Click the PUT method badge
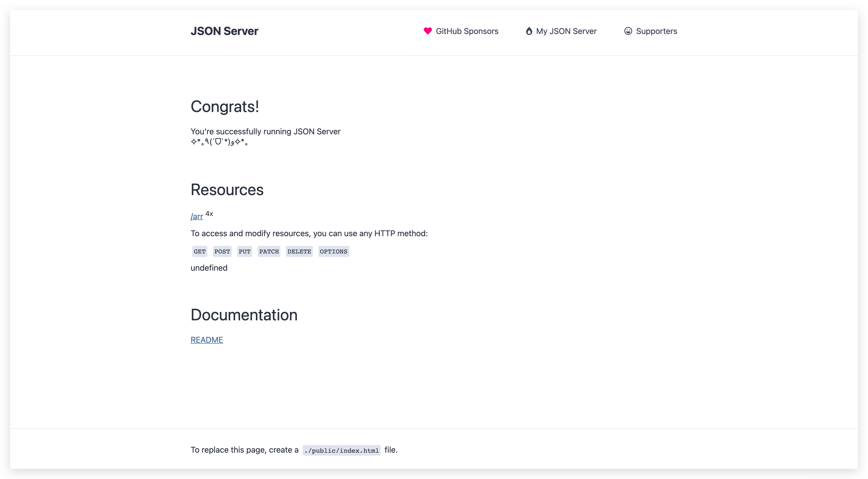Image resolution: width=868 pixels, height=479 pixels. [x=244, y=251]
